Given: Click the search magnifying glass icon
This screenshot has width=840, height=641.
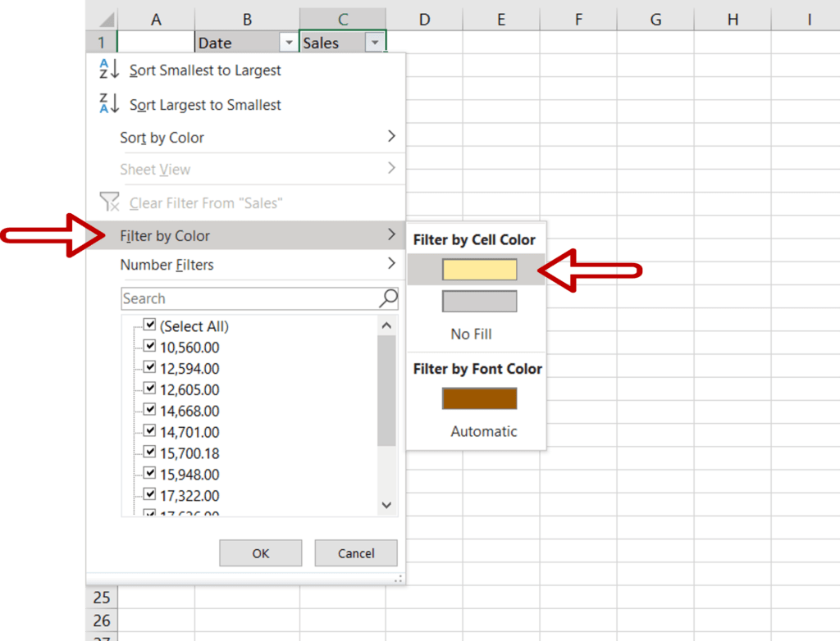Looking at the screenshot, I should [386, 298].
